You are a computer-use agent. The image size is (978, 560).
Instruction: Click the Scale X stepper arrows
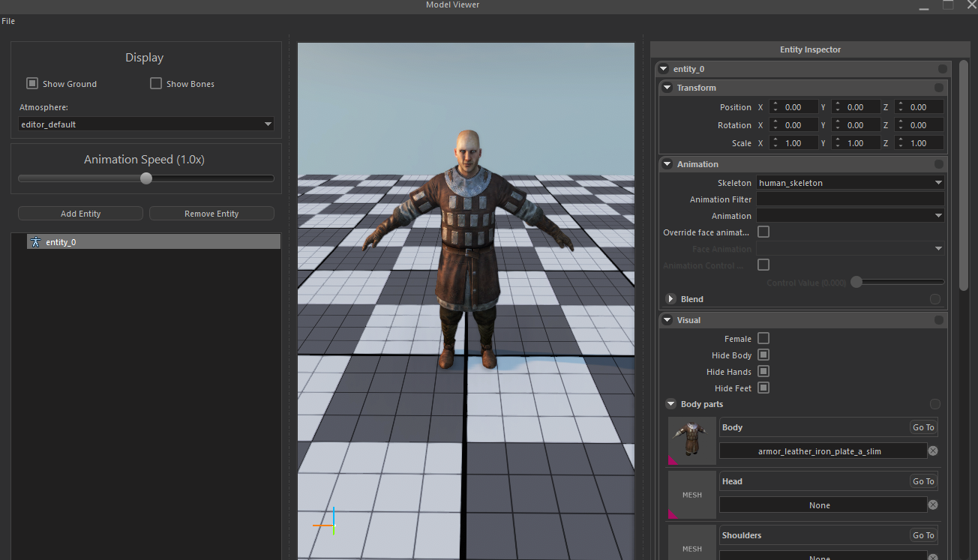[x=775, y=143]
